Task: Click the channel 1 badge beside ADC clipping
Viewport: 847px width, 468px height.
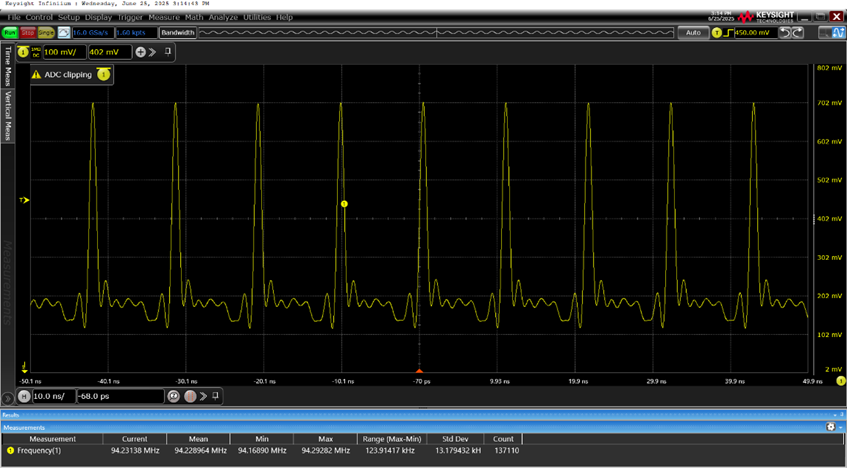Action: click(x=103, y=75)
